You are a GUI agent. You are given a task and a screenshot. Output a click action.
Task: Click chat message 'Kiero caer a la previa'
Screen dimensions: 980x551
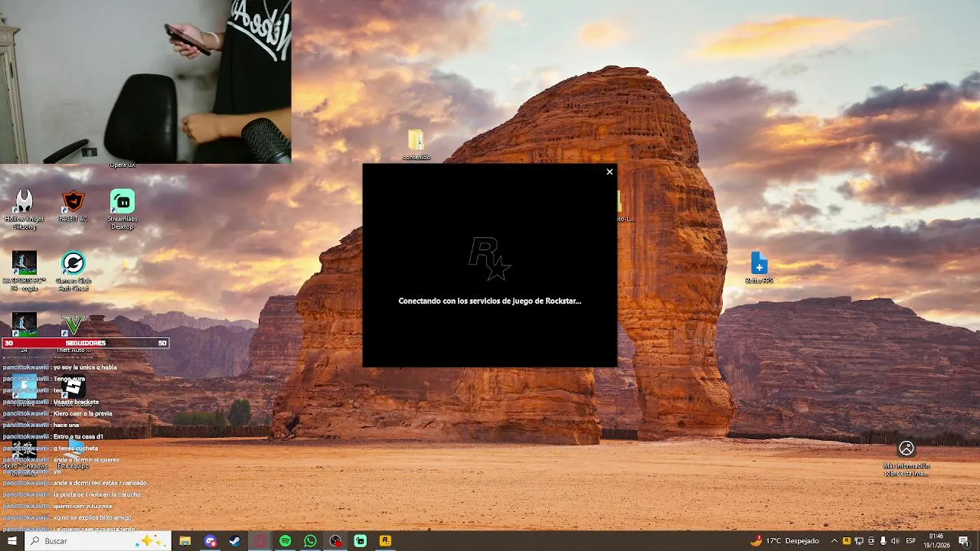(83, 413)
